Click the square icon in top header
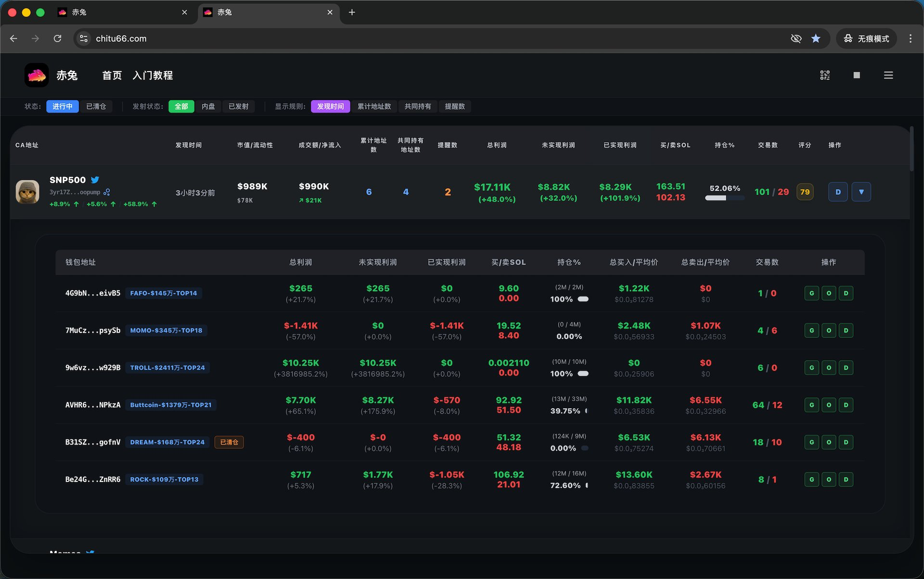This screenshot has height=579, width=924. (857, 75)
